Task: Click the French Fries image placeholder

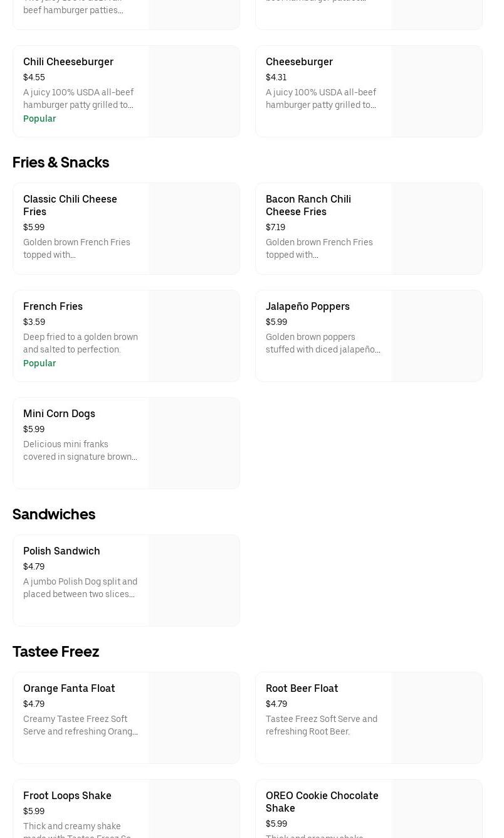Action: 194,336
